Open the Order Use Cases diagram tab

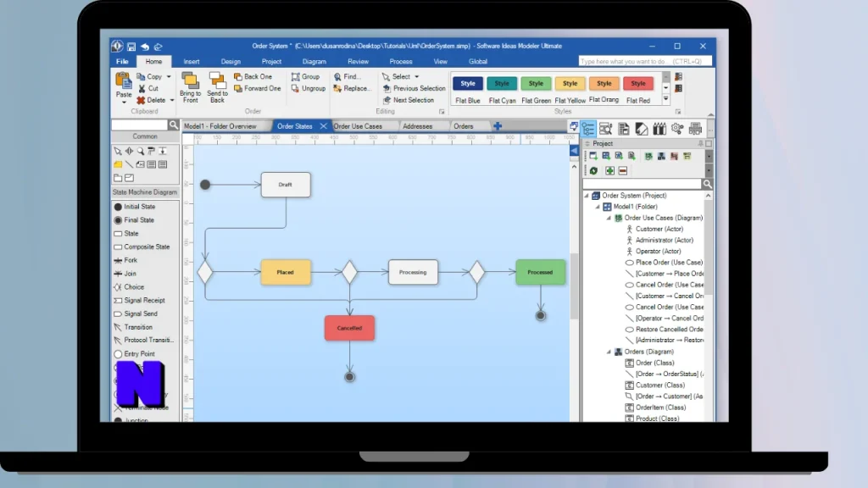(359, 126)
